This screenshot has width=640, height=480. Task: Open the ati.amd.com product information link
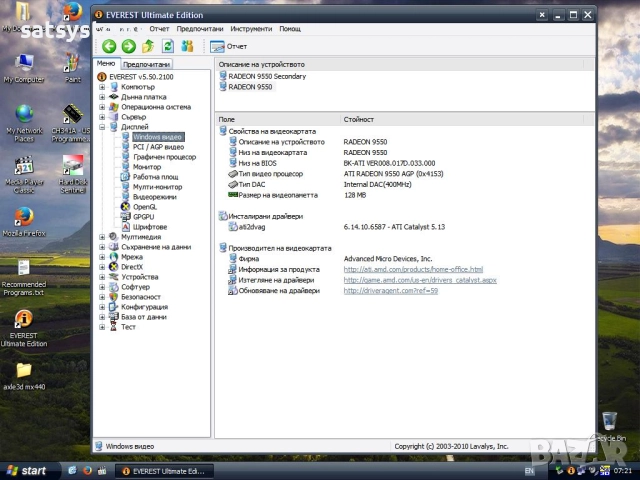[413, 269]
